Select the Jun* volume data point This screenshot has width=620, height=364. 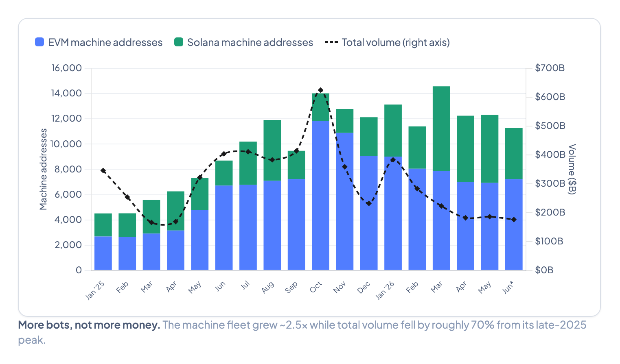click(514, 220)
